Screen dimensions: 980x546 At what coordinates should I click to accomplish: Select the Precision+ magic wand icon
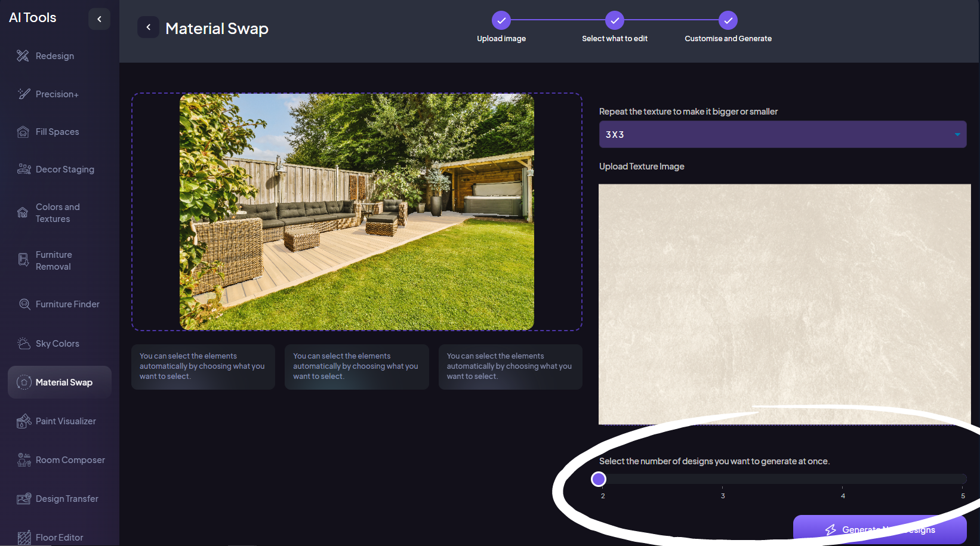pos(23,94)
